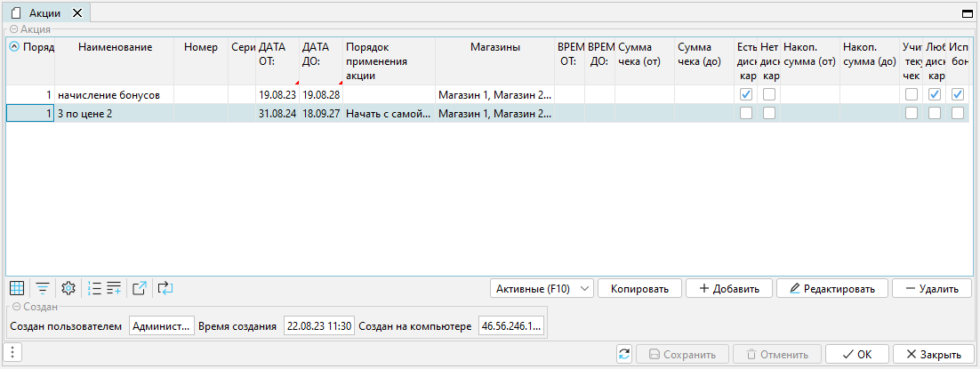Toggle the last-column checkbox in the начисление бонусов row
Image resolution: width=980 pixels, height=369 pixels.
(958, 94)
